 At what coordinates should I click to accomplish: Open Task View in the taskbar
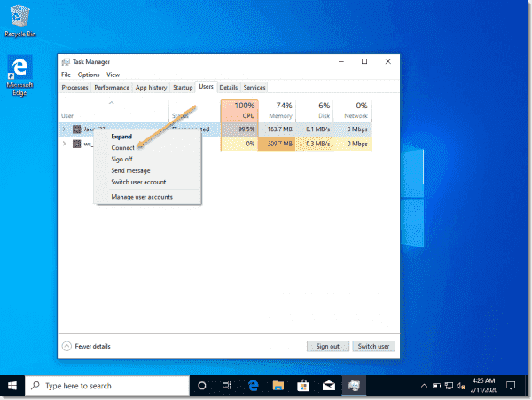pos(227,386)
